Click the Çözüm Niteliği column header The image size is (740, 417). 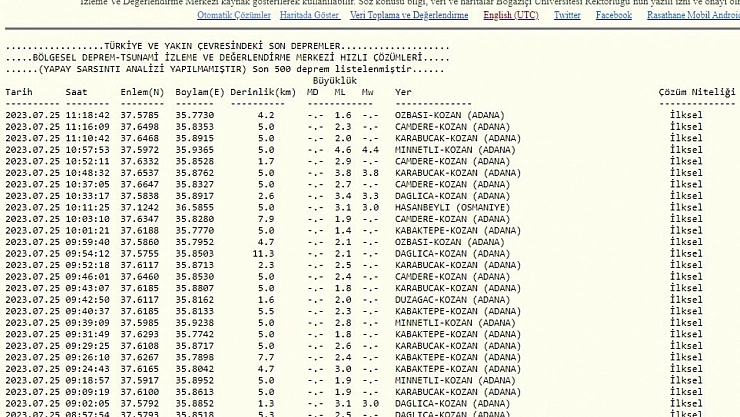tap(696, 92)
